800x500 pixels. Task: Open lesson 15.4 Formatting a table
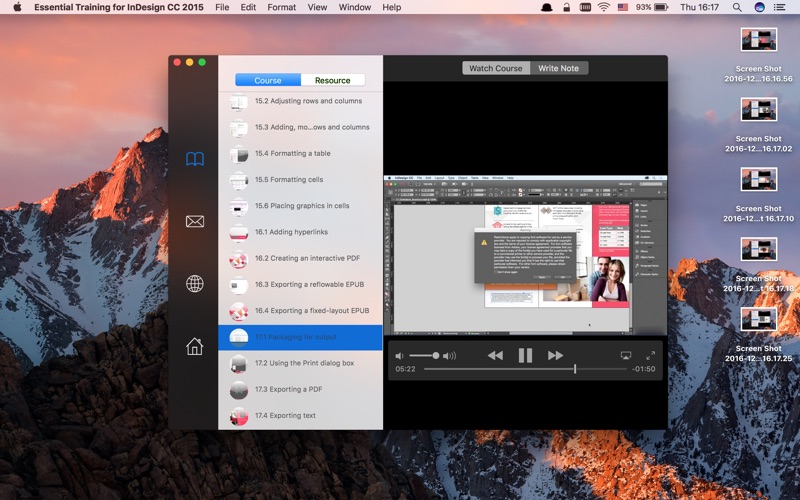pyautogui.click(x=301, y=153)
